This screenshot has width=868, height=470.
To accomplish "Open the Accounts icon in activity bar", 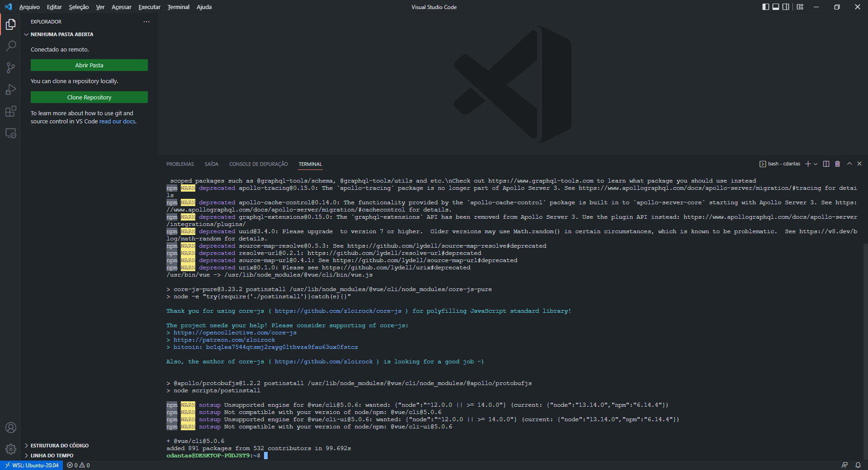I will pos(11,428).
